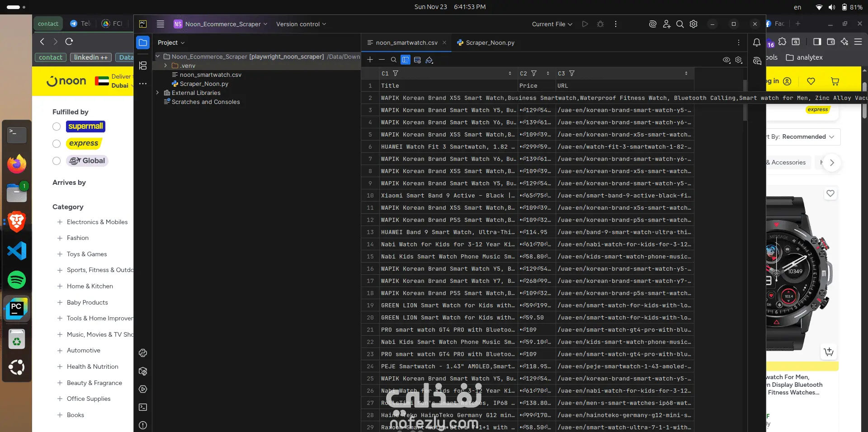Select the express fulfilment radio button
This screenshot has height=432, width=868.
pyautogui.click(x=57, y=144)
